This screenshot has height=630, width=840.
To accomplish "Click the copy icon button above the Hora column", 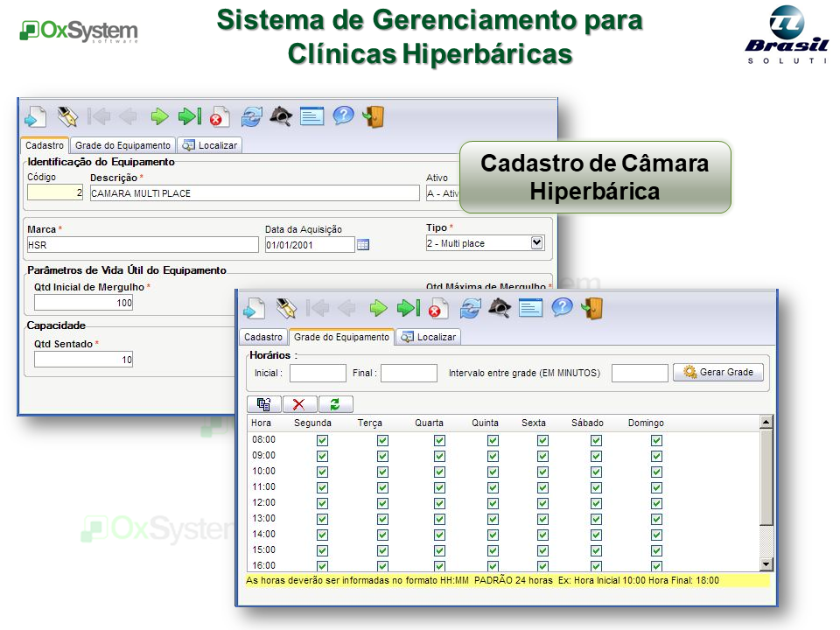I will click(264, 403).
